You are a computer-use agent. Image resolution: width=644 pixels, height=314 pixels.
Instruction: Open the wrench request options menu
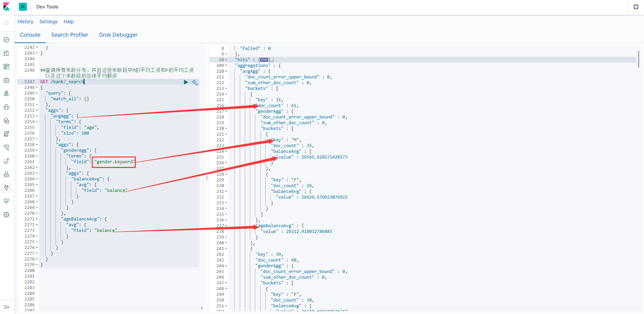pos(195,82)
